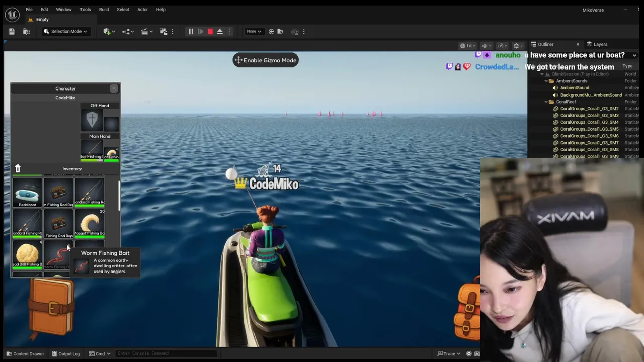Open the add content cube dropdown
Image resolution: width=644 pixels, height=362 pixels.
(109, 32)
